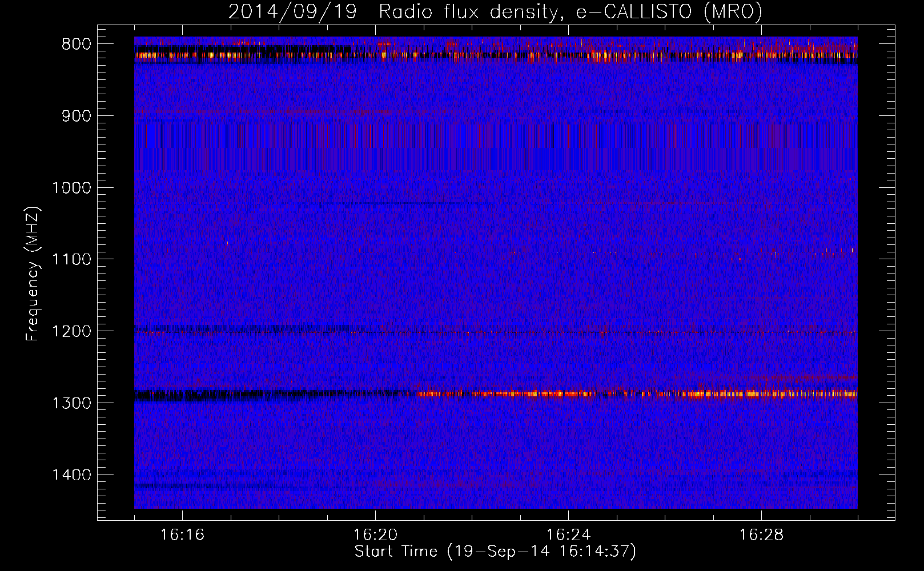
Task: Click the 16:16 time tick label
Action: tap(182, 535)
